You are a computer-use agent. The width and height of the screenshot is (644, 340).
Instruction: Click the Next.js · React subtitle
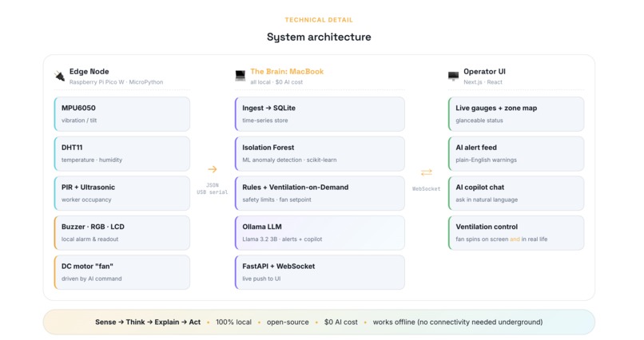tap(483, 82)
